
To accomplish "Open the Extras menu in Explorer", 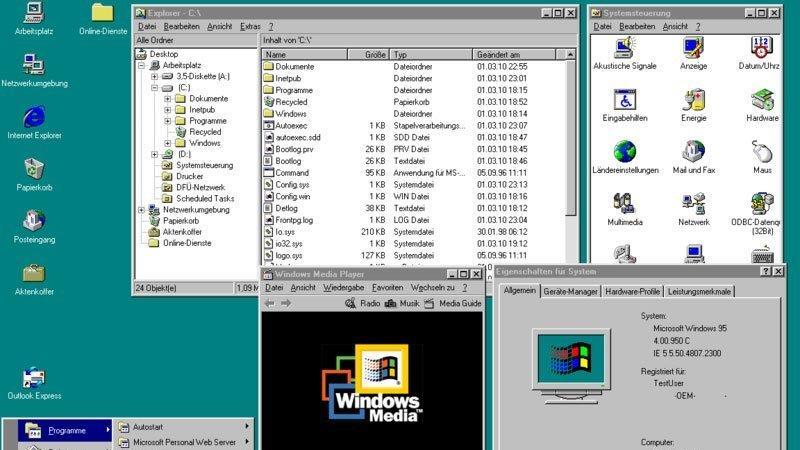I will 250,27.
